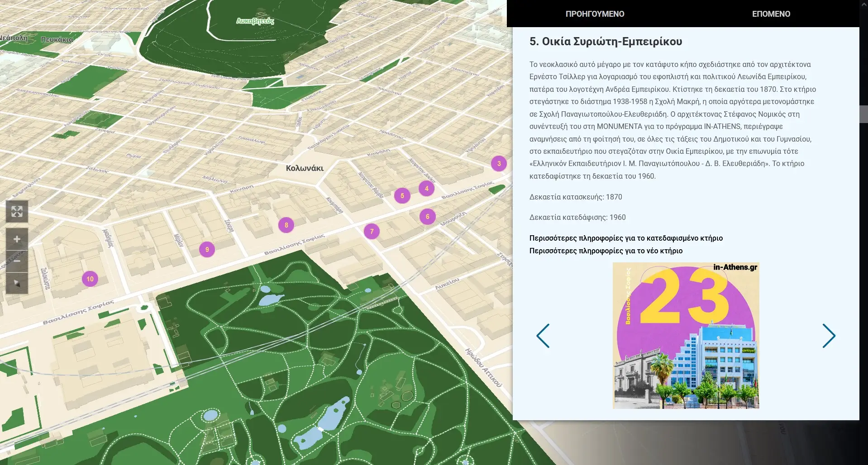
Task: Select map marker number 9
Action: coord(207,250)
